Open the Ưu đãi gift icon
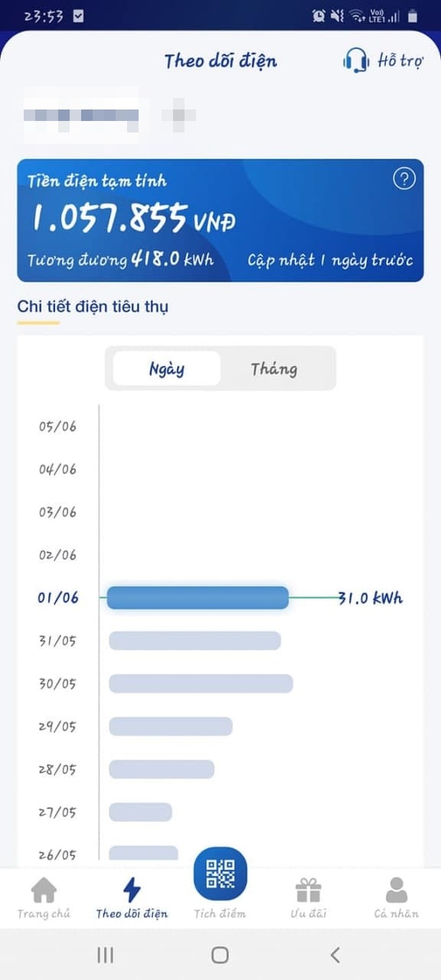This screenshot has height=980, width=441. (309, 890)
